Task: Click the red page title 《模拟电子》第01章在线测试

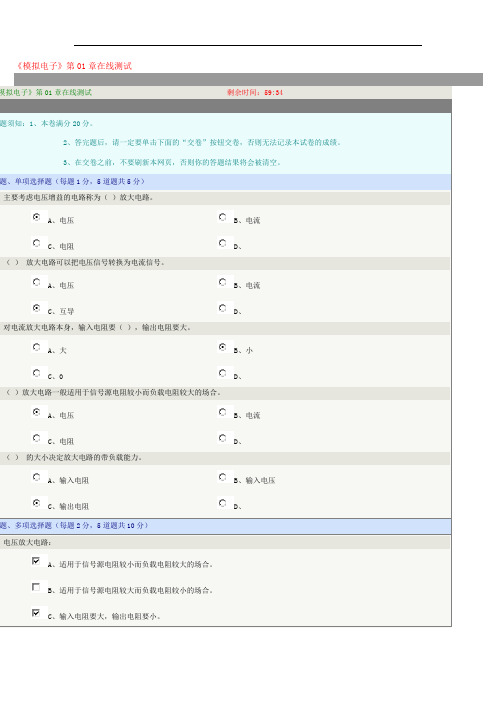Action: tap(73, 66)
